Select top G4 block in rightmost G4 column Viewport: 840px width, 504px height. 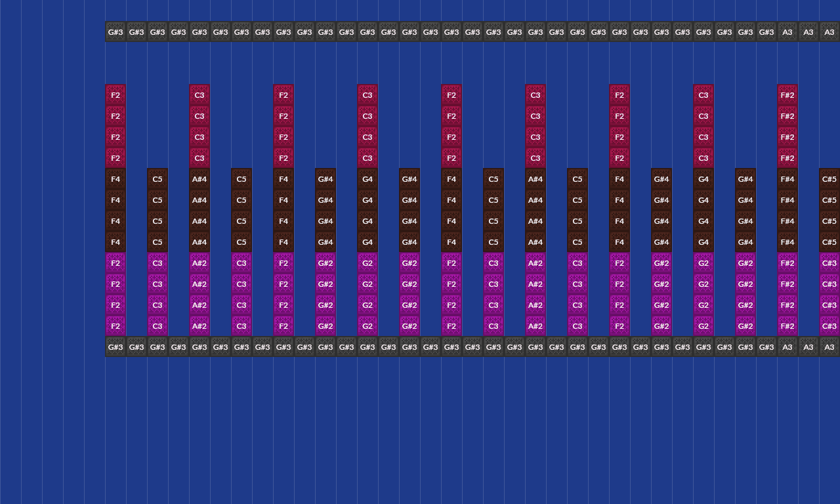pos(703,179)
